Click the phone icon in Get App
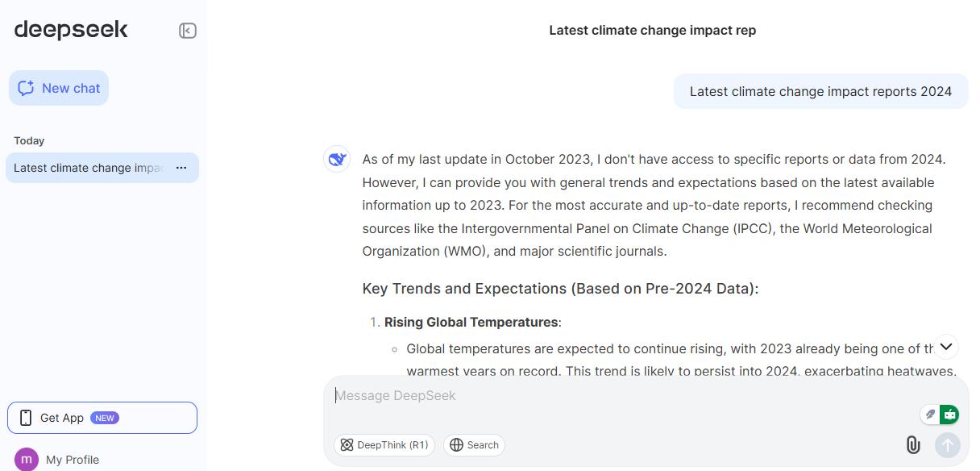The image size is (980, 471). 26,418
